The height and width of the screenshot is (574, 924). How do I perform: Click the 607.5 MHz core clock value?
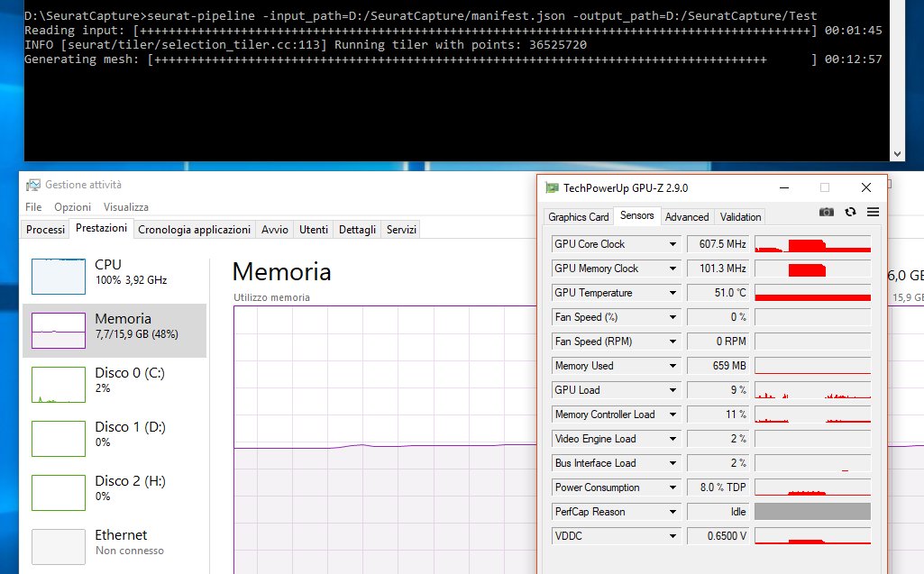point(718,244)
